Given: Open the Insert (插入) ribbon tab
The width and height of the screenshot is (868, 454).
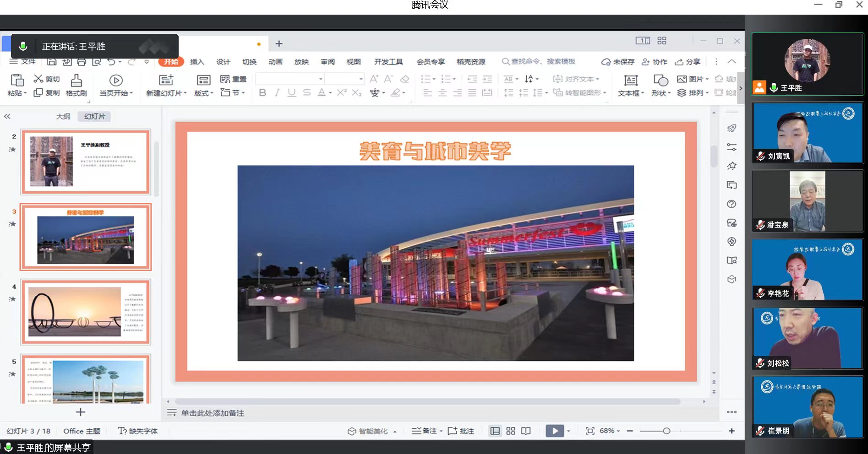Looking at the screenshot, I should (197, 62).
